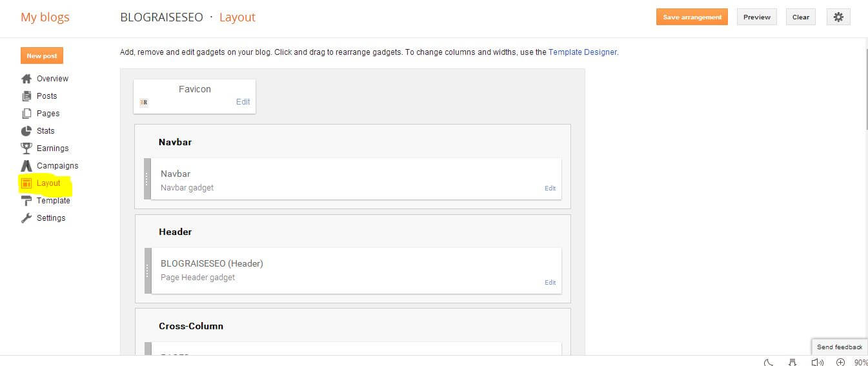This screenshot has height=366, width=868.
Task: Open blog Settings in sidebar
Action: click(x=51, y=218)
